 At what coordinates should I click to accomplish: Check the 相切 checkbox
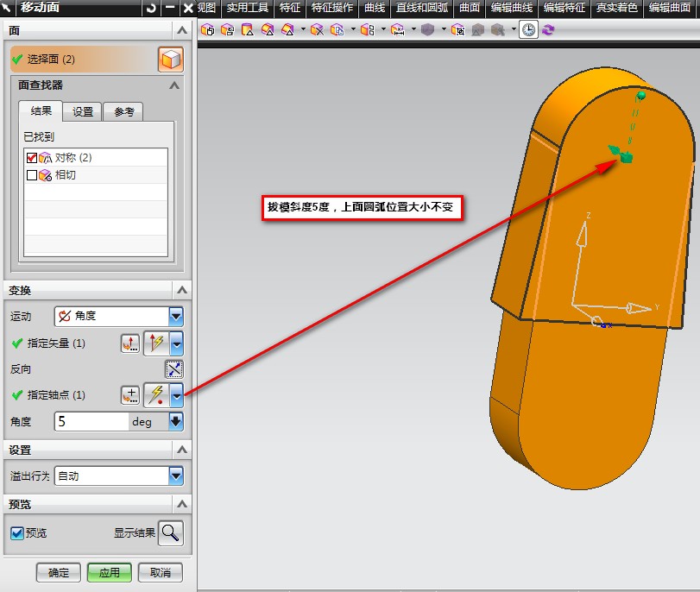pyautogui.click(x=32, y=175)
